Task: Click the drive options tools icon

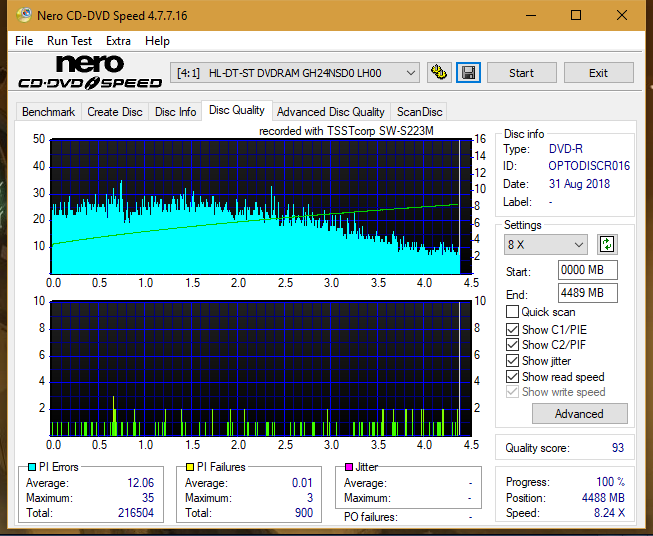Action: 439,73
